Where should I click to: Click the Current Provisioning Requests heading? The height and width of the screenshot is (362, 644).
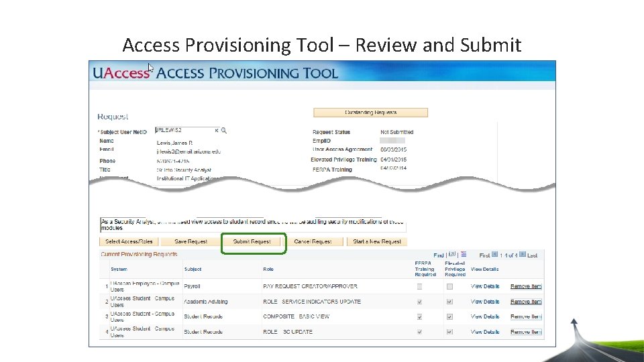point(139,255)
